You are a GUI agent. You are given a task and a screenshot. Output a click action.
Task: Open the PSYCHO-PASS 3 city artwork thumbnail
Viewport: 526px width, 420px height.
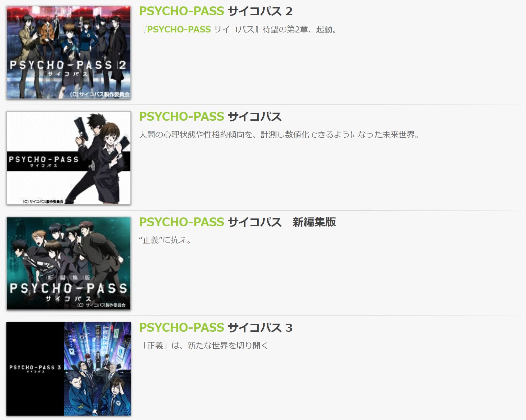[x=69, y=369]
